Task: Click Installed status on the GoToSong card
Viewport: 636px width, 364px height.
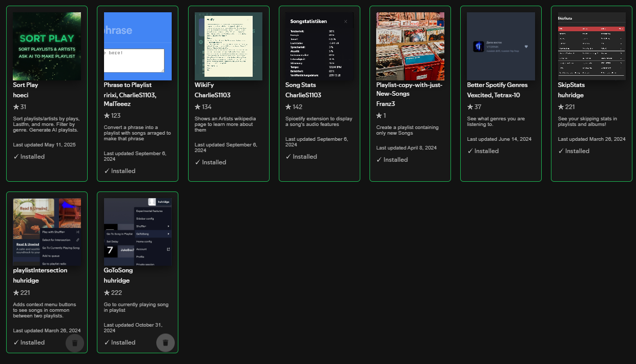Action: [x=119, y=342]
